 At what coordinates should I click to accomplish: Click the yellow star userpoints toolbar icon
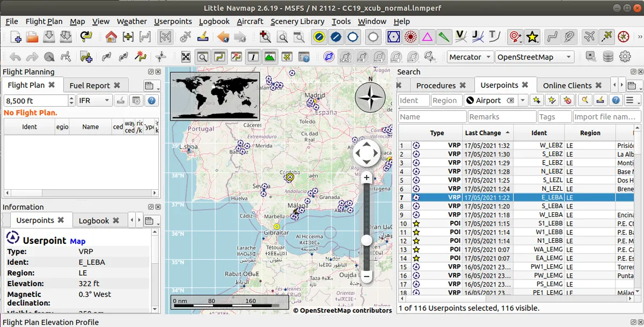(532, 37)
